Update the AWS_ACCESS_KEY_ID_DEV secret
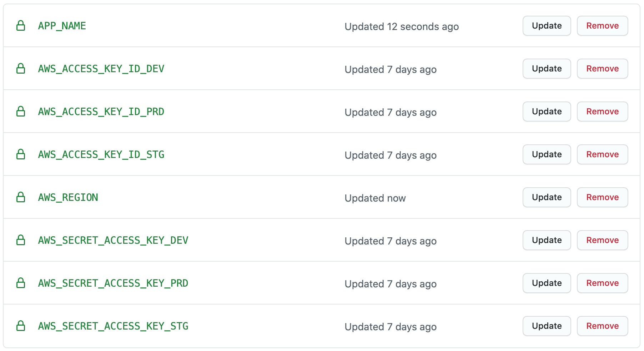This screenshot has height=351, width=644. pos(547,69)
